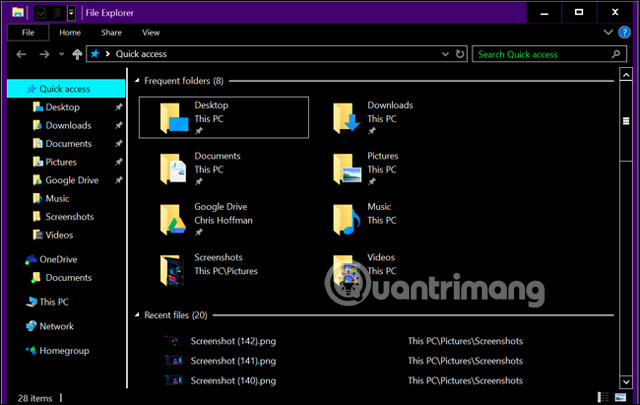This screenshot has width=640, height=405.
Task: Open the File menu
Action: 28,32
